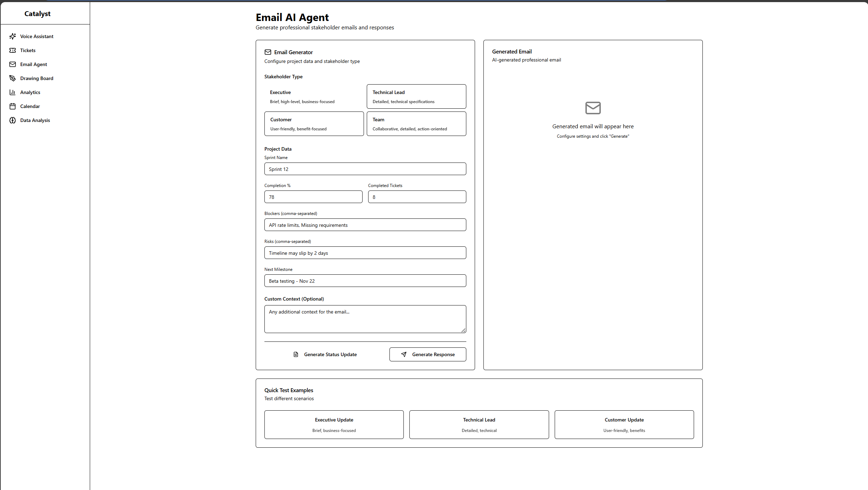Load the Executive Update quick example
Screen dimensions: 868x490
(334, 425)
